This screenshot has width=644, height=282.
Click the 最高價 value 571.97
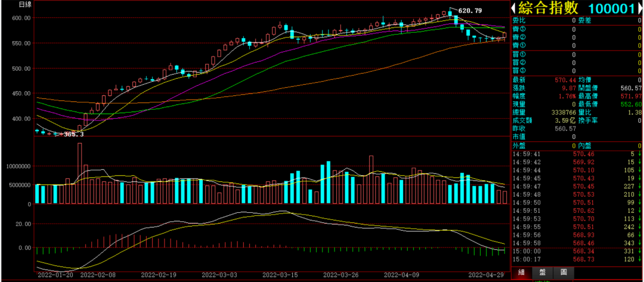click(x=633, y=96)
